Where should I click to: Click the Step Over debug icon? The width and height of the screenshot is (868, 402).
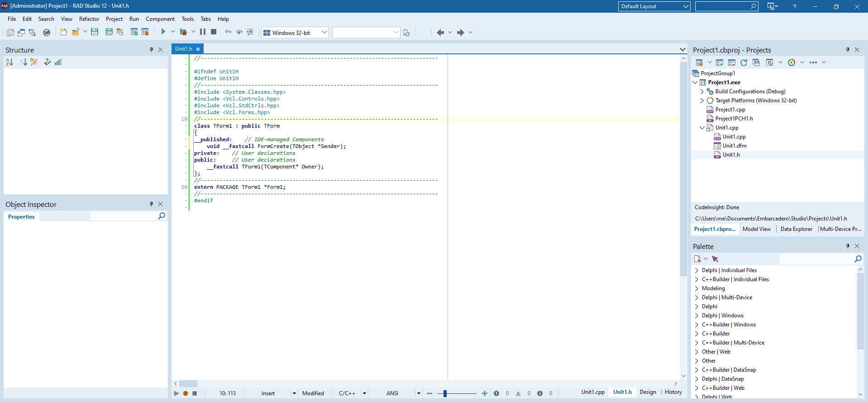(239, 32)
